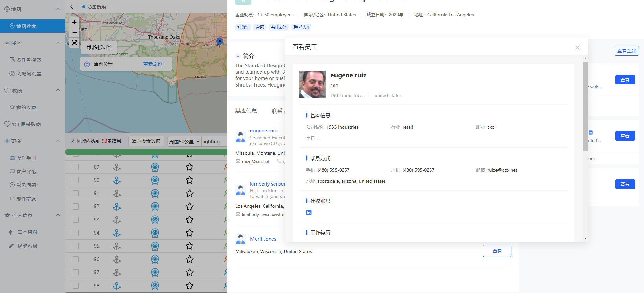Click 重新定位 to relocate position

[x=153, y=64]
